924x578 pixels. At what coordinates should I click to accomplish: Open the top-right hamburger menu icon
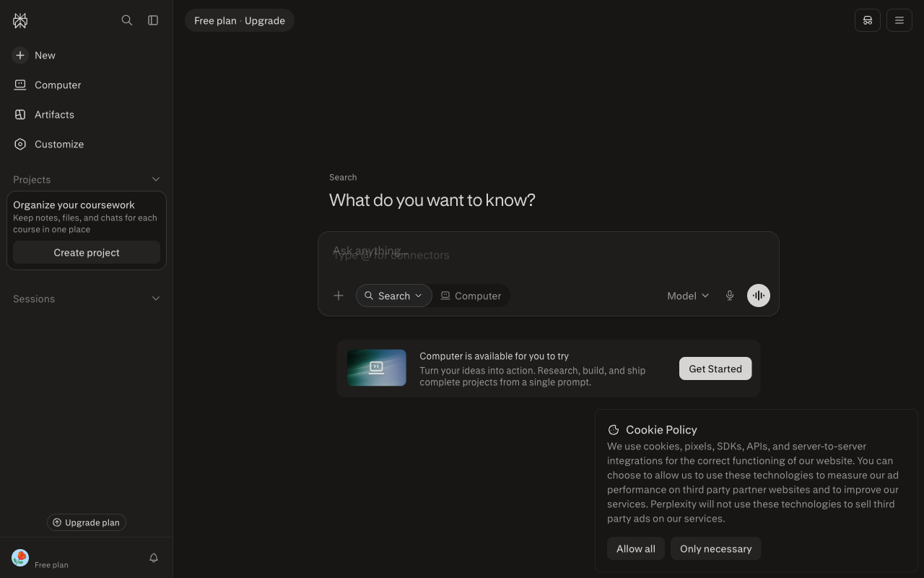pos(899,20)
